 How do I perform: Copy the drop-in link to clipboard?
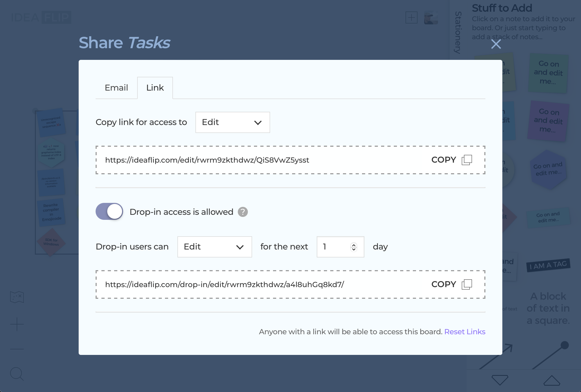452,284
